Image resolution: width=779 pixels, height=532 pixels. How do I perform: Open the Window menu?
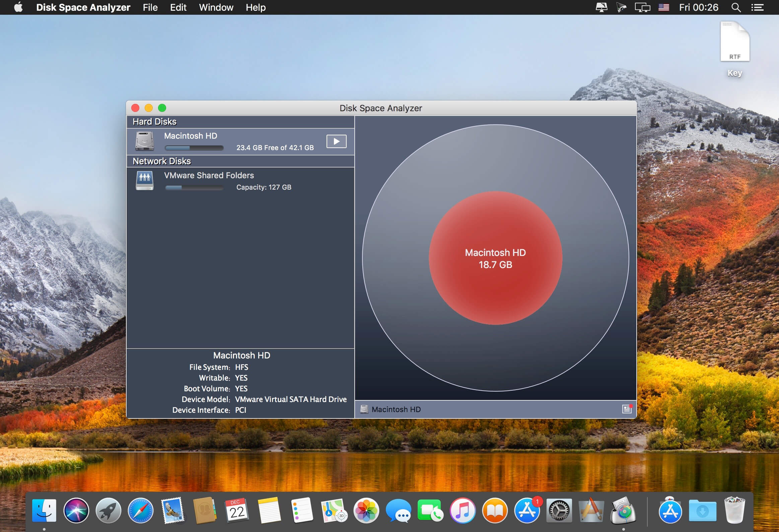click(216, 7)
